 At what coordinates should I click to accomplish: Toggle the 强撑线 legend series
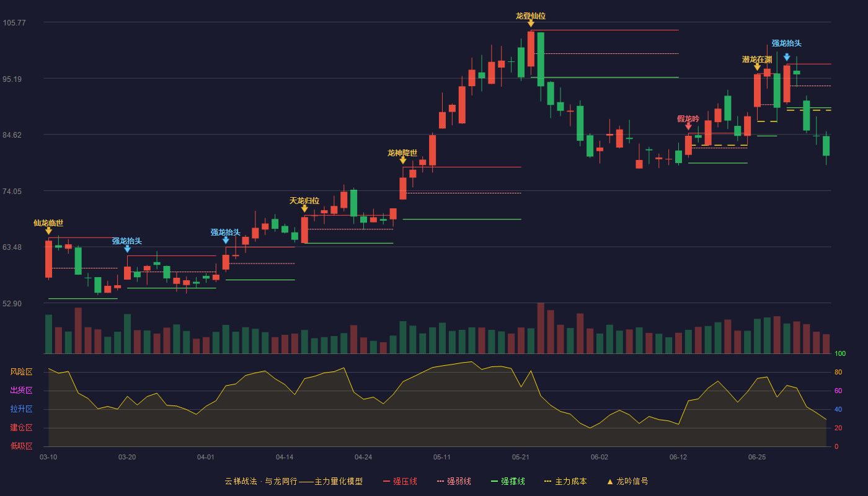[508, 481]
